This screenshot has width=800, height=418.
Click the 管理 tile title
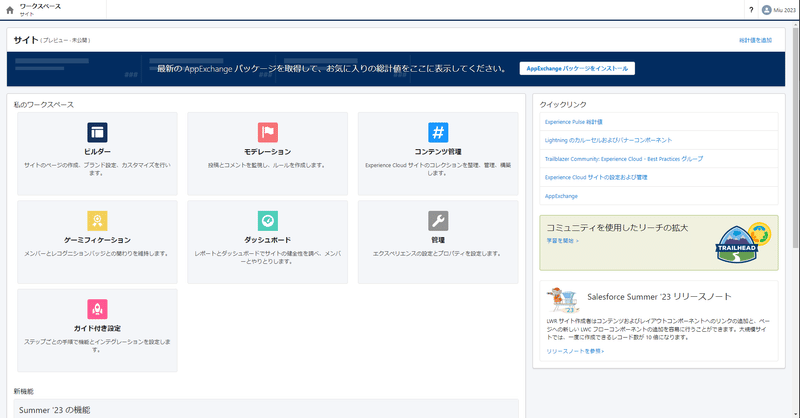(x=438, y=240)
